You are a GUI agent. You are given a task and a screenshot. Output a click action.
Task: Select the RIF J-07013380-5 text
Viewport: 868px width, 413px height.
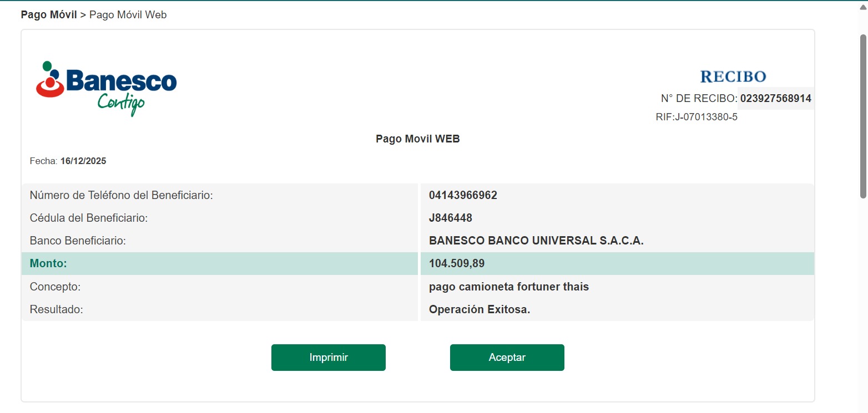(x=696, y=117)
